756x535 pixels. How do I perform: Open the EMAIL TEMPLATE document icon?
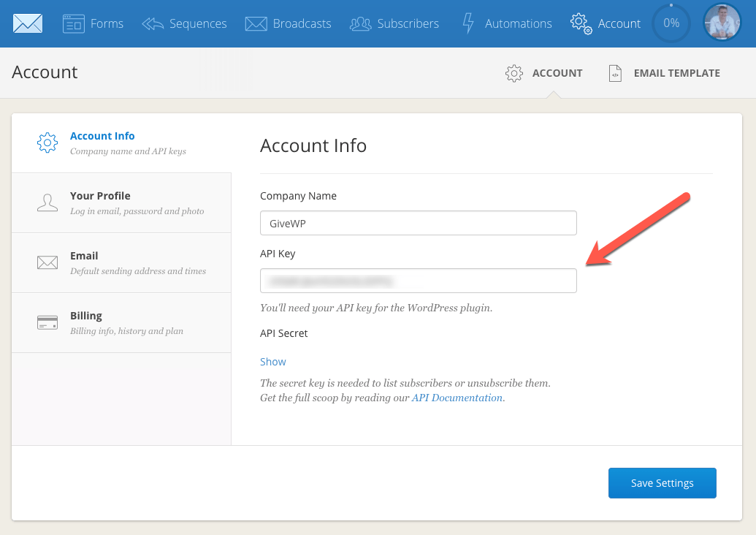pos(616,72)
